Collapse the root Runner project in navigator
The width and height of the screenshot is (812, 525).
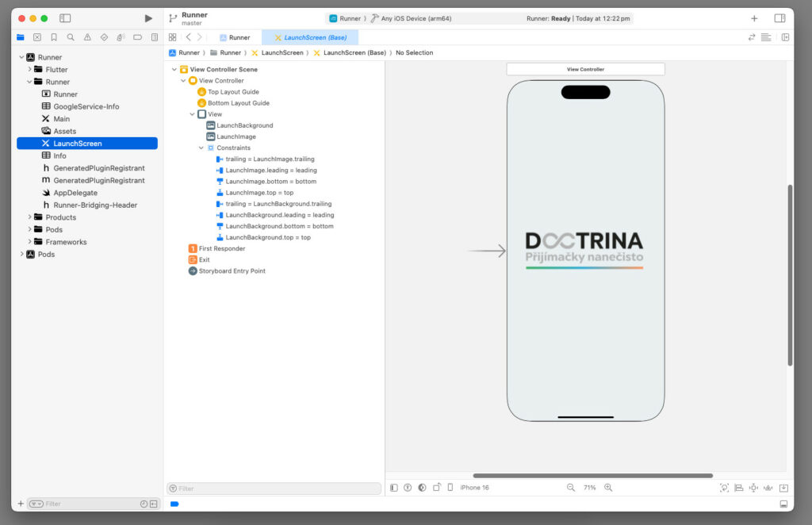[21, 57]
